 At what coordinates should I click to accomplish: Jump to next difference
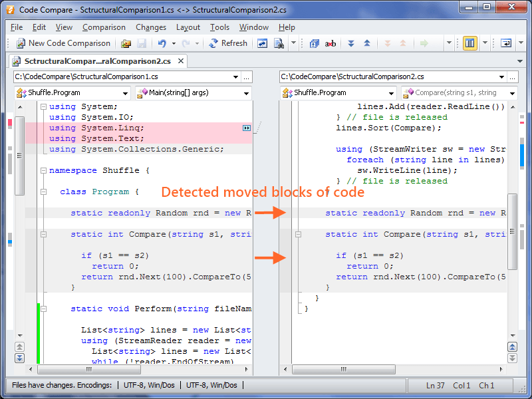351,44
